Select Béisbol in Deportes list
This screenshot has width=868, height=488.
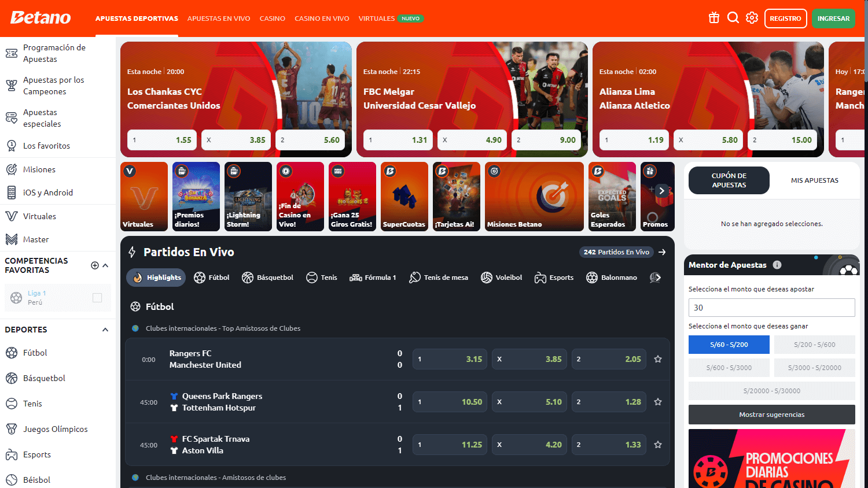[58, 480]
